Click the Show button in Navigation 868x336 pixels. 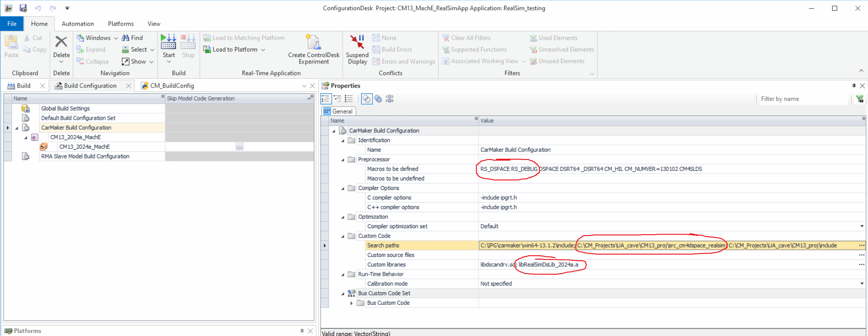[137, 61]
